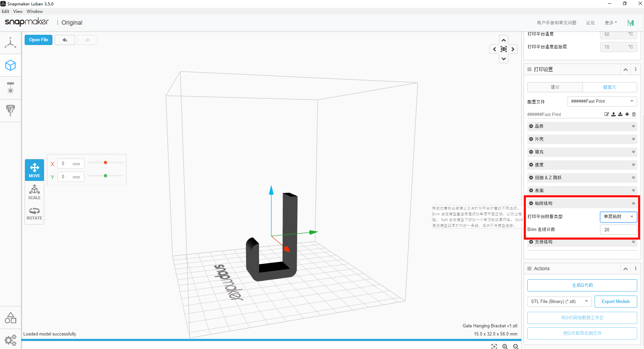Import a print profile (upload icon)
This screenshot has height=349, width=644.
(x=614, y=114)
